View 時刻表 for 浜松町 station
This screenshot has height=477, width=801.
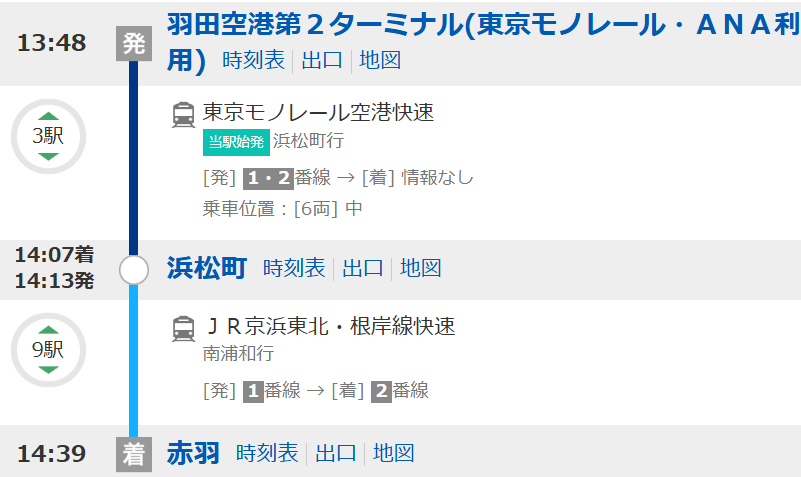294,268
